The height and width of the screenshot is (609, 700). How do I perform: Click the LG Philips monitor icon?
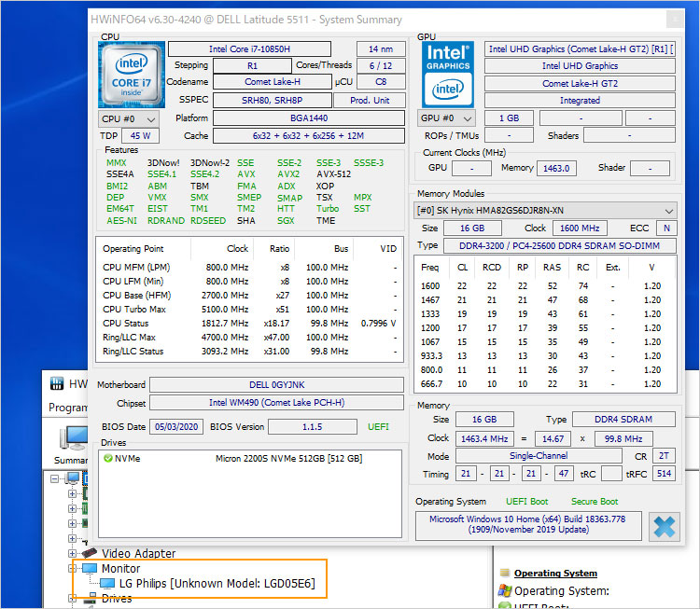point(107,583)
